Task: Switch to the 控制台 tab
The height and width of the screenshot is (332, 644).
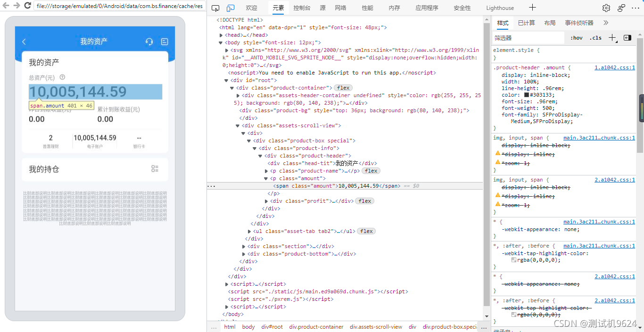Action: (x=302, y=8)
